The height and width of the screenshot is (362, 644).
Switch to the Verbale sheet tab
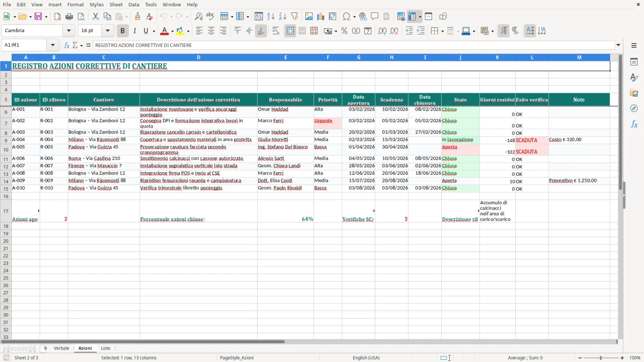(x=61, y=349)
